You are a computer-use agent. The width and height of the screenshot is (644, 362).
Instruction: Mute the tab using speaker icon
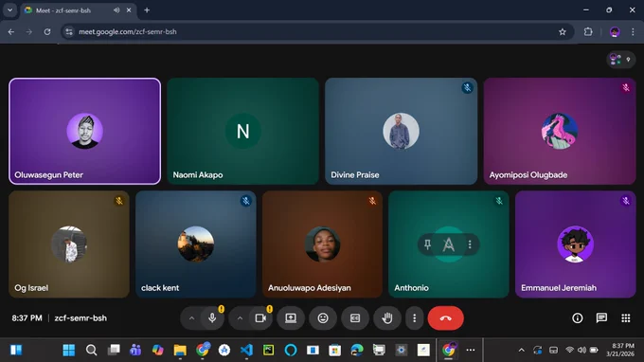(x=116, y=10)
